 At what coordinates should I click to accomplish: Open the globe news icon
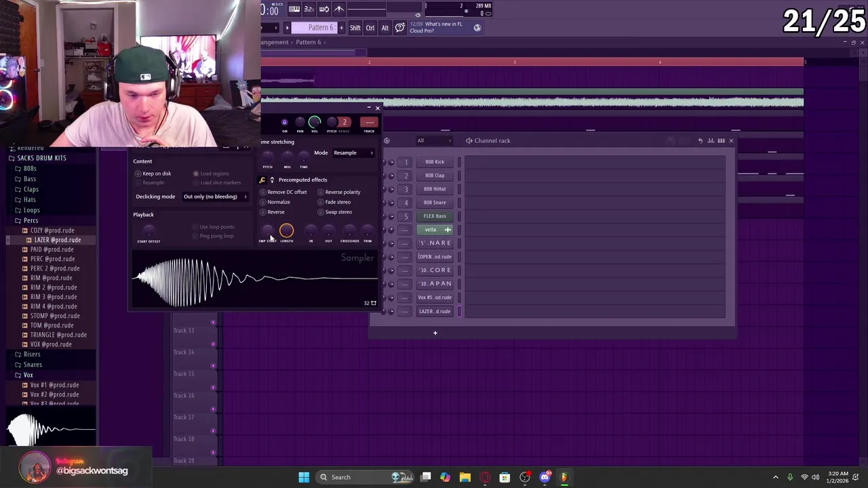pyautogui.click(x=477, y=28)
